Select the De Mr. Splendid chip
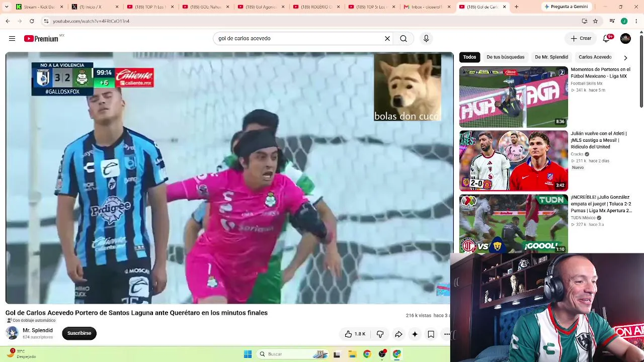 pos(551,57)
